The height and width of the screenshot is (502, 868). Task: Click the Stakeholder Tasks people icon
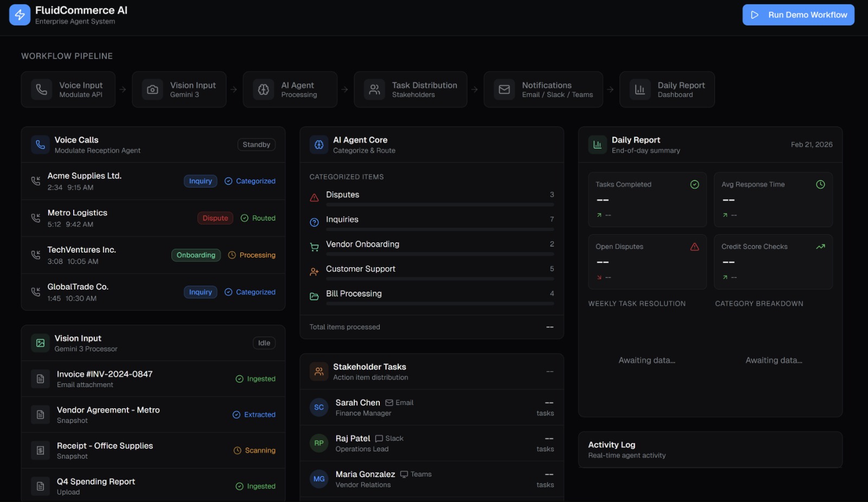(319, 371)
